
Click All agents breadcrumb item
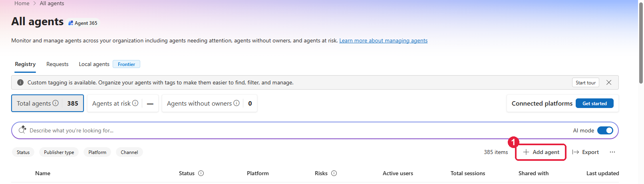52,3
